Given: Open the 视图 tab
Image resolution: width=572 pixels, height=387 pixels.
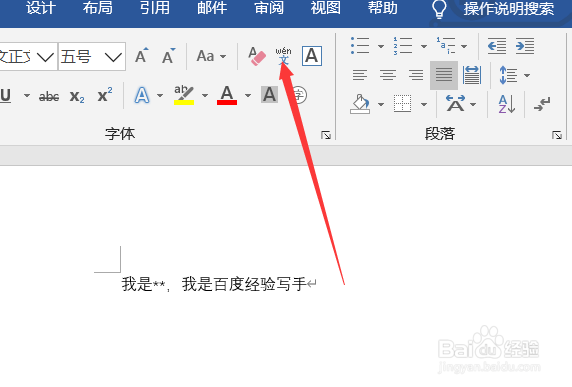Looking at the screenshot, I should (x=326, y=8).
